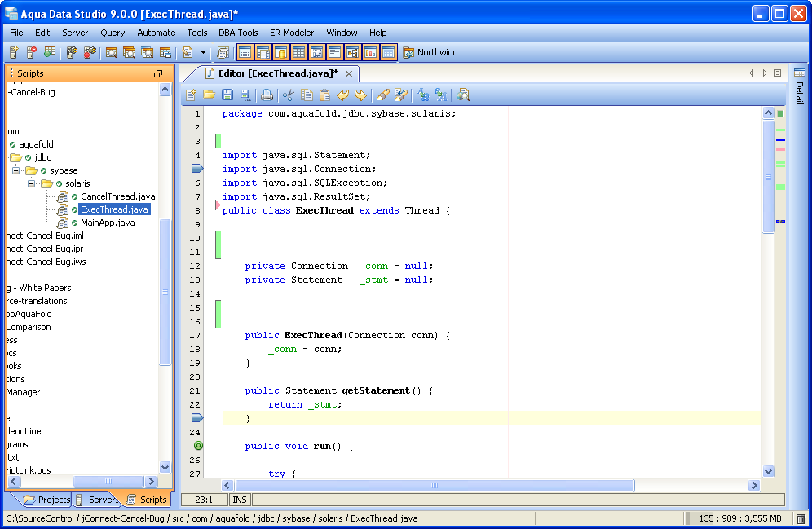Toggle the bookmark marker beside line 5
This screenshot has width=812, height=529.
(x=196, y=169)
